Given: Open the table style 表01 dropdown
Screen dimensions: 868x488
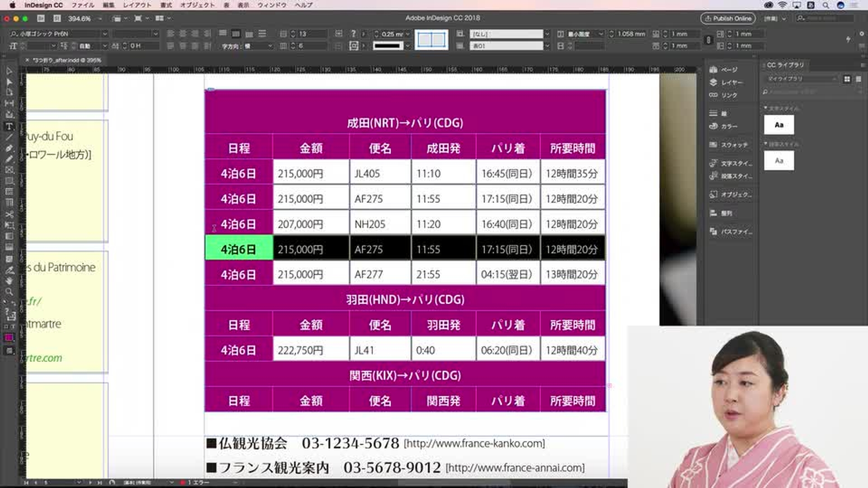Looking at the screenshot, I should click(547, 46).
